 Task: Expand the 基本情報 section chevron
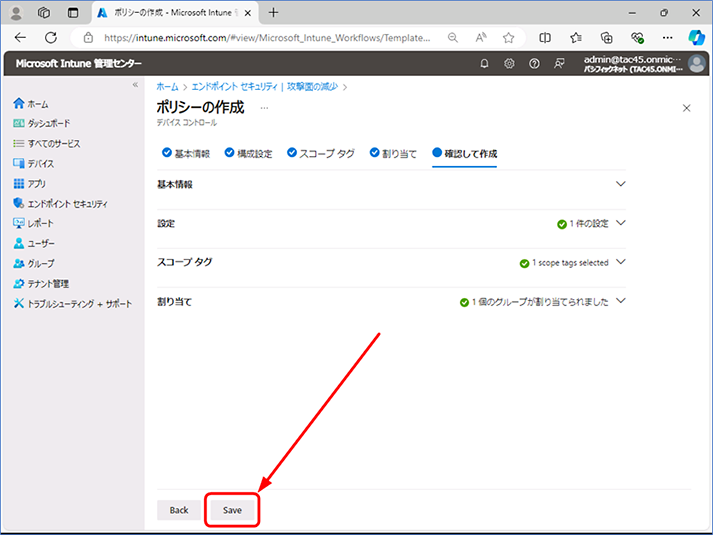tap(621, 184)
